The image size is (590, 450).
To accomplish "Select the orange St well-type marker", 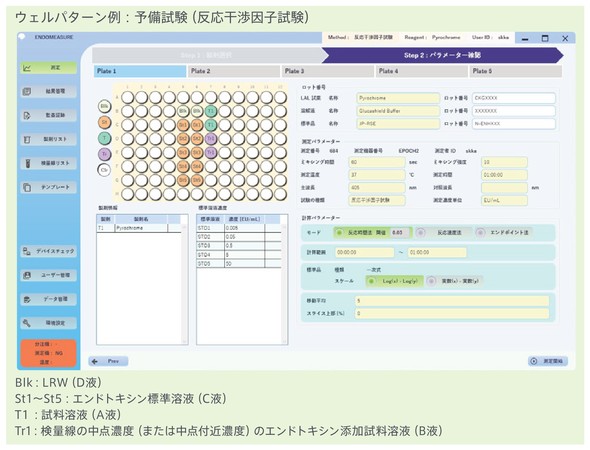I will (x=105, y=122).
